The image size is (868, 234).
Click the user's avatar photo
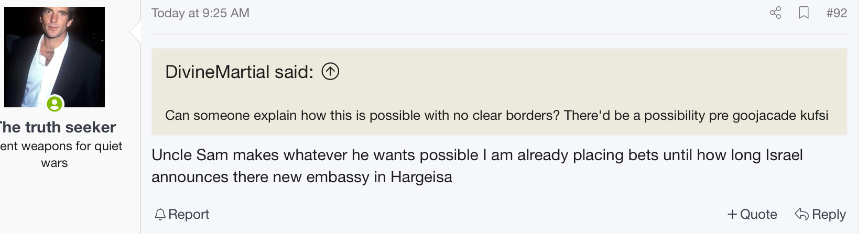click(55, 57)
